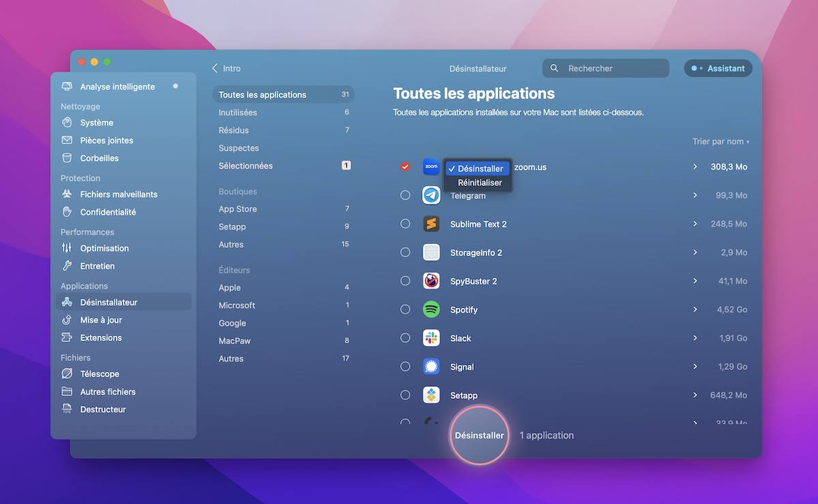Choose Désinstaller in the popup menu
Image resolution: width=818 pixels, height=504 pixels.
click(x=477, y=169)
